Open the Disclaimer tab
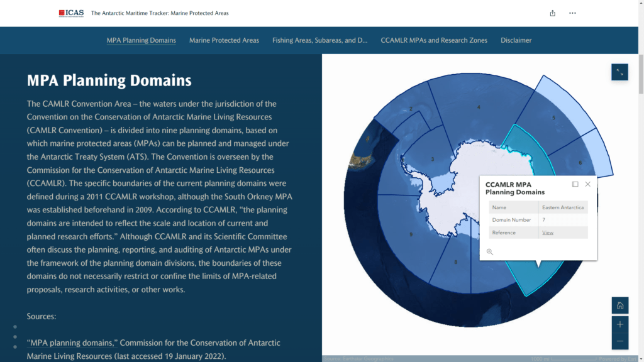 coord(516,40)
